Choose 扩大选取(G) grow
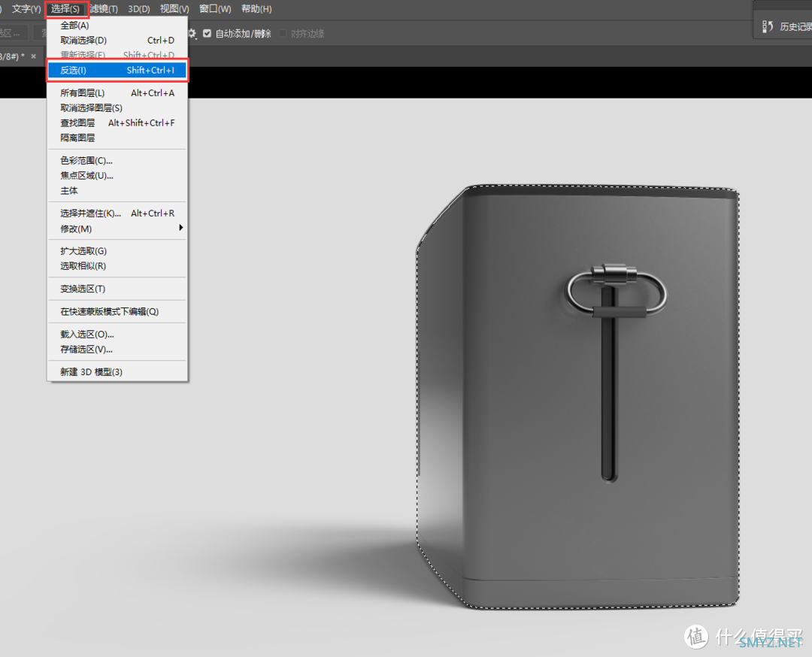This screenshot has height=657, width=812. [x=117, y=251]
